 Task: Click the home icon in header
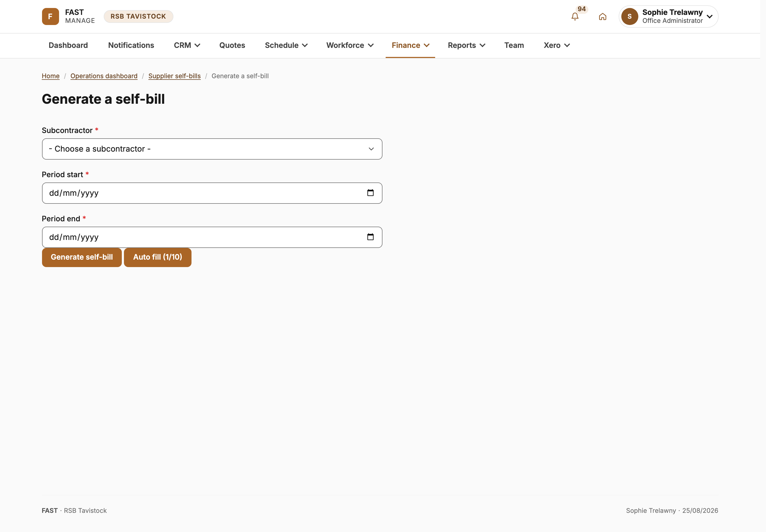tap(602, 16)
